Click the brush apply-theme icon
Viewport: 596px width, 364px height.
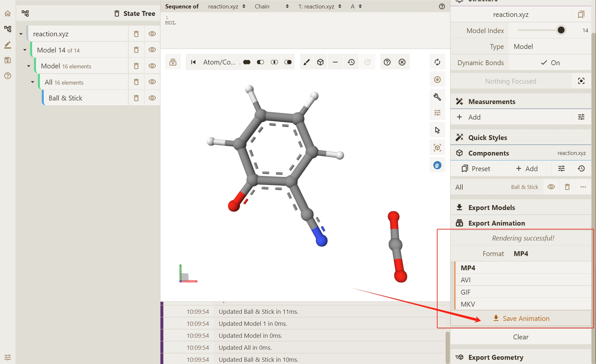(306, 62)
